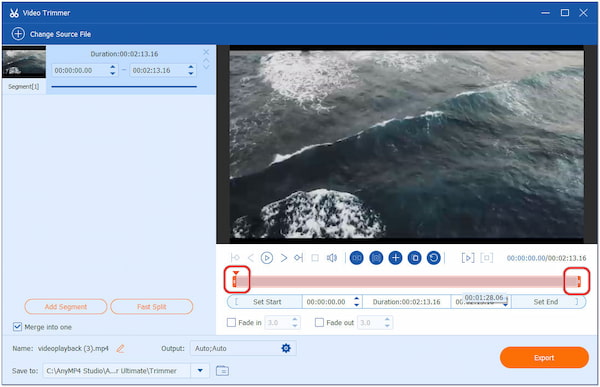Move Segment[1] down with arrow
The height and width of the screenshot is (387, 600).
pyautogui.click(x=206, y=67)
